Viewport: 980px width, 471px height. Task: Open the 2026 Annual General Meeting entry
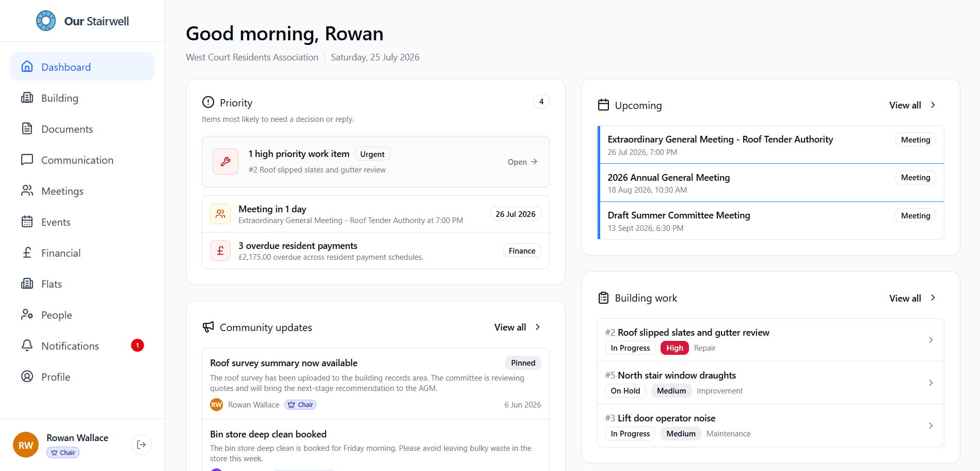click(772, 183)
